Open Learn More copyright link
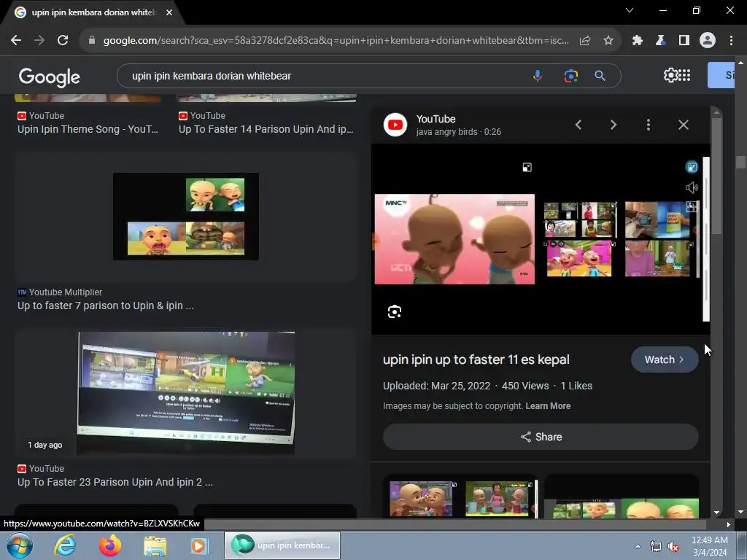This screenshot has height=560, width=747. pyautogui.click(x=548, y=406)
